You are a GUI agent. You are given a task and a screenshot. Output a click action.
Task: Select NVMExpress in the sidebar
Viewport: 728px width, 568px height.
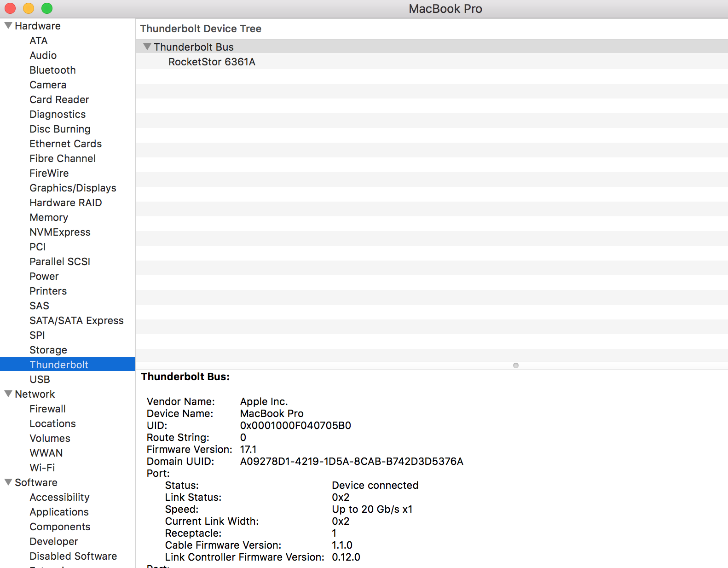[60, 232]
